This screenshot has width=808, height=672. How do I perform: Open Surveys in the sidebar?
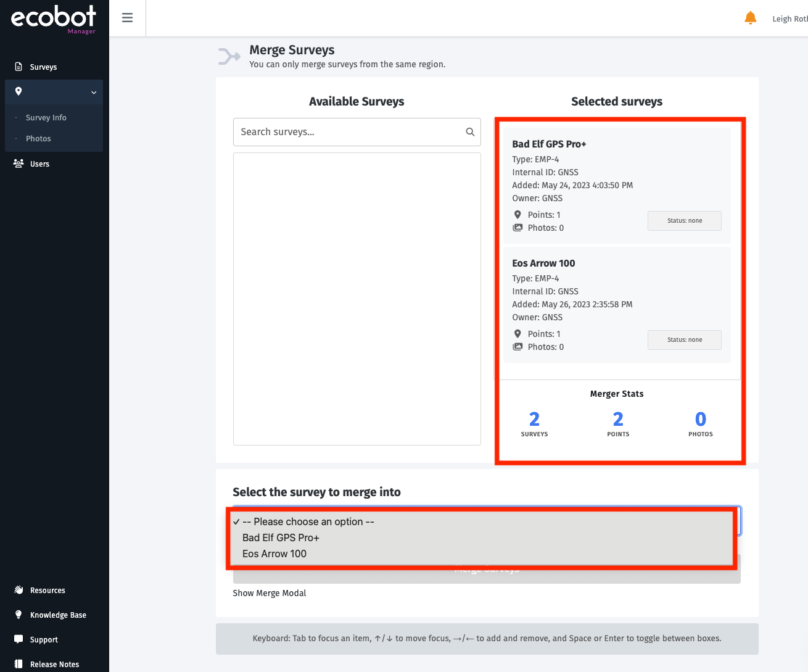point(43,67)
